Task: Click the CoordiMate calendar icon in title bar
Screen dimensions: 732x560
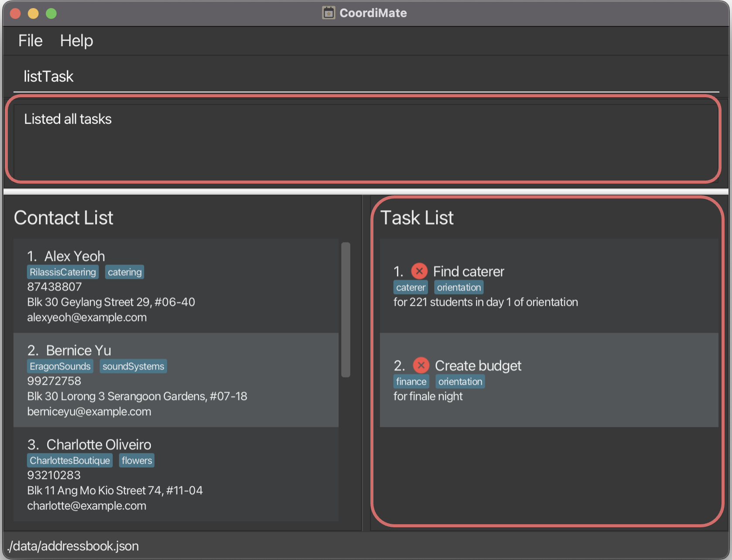Action: pos(328,13)
